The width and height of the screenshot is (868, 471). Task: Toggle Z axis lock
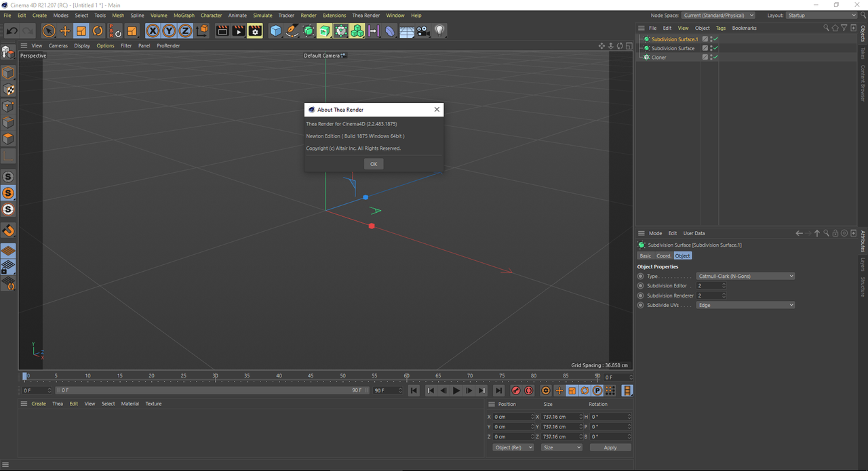tap(185, 30)
